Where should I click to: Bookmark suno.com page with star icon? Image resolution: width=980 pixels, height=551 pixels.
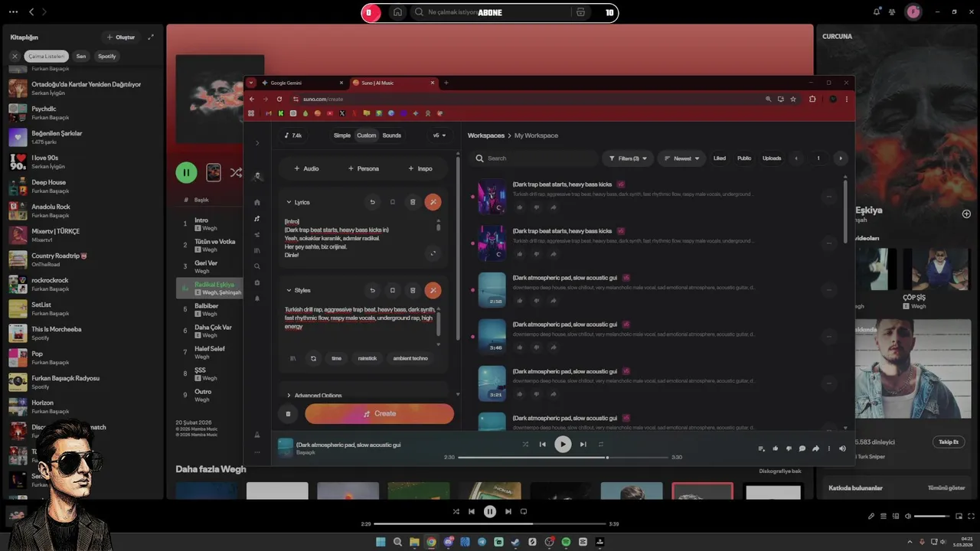793,99
